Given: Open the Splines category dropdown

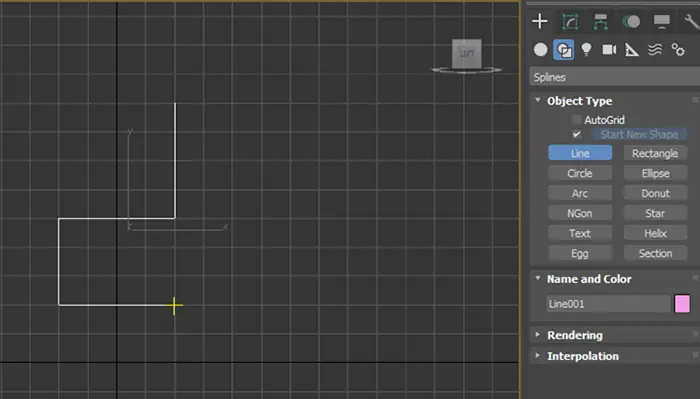Looking at the screenshot, I should coord(614,77).
